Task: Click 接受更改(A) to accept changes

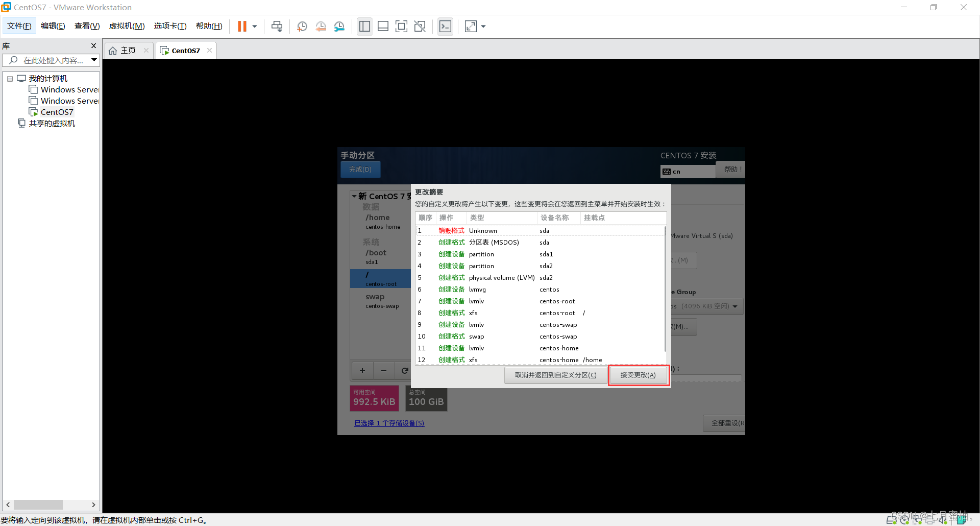Action: [638, 375]
